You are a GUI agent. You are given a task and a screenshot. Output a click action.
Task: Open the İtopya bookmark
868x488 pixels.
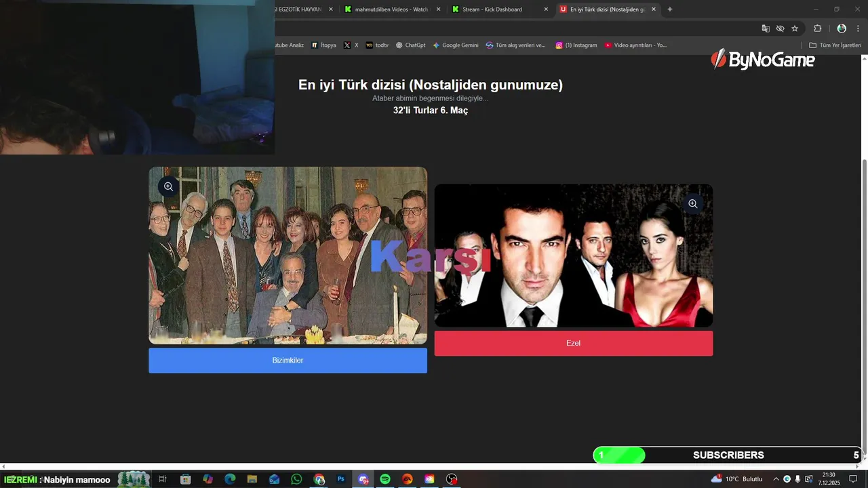tap(323, 45)
